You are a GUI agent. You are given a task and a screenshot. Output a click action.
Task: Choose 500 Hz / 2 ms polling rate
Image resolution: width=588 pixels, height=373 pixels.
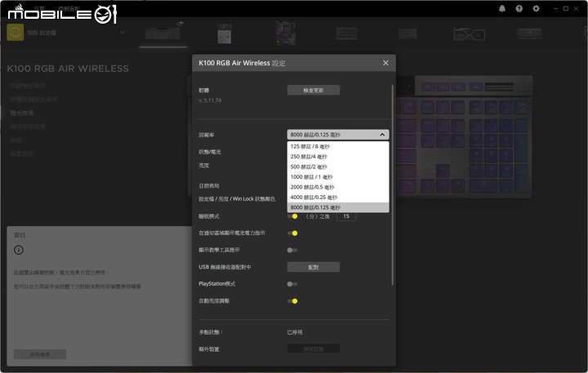[338, 167]
